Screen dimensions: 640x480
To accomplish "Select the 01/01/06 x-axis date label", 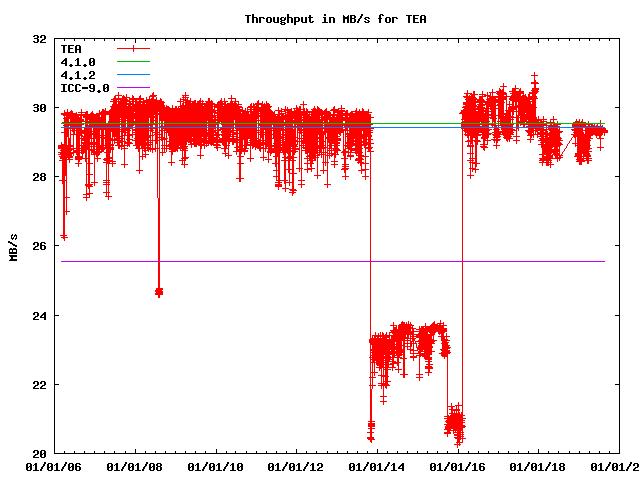I will 53,467.
